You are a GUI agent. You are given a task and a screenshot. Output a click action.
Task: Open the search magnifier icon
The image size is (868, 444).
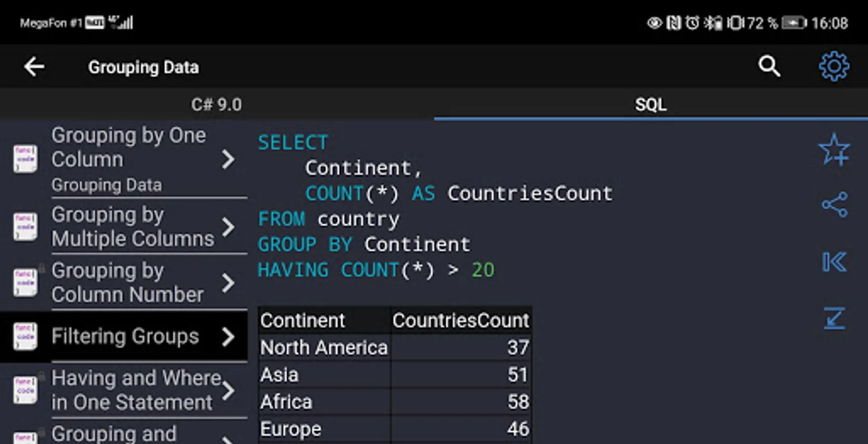[x=769, y=66]
